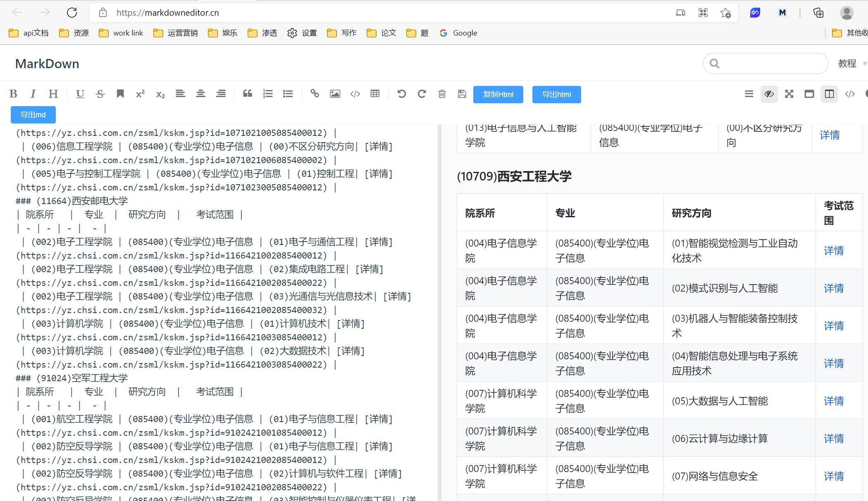868x501 pixels.
Task: Click the MarkDown site title
Action: point(47,64)
